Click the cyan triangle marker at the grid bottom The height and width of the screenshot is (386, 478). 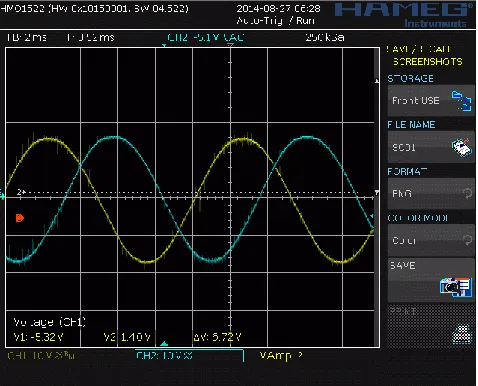coord(164,343)
